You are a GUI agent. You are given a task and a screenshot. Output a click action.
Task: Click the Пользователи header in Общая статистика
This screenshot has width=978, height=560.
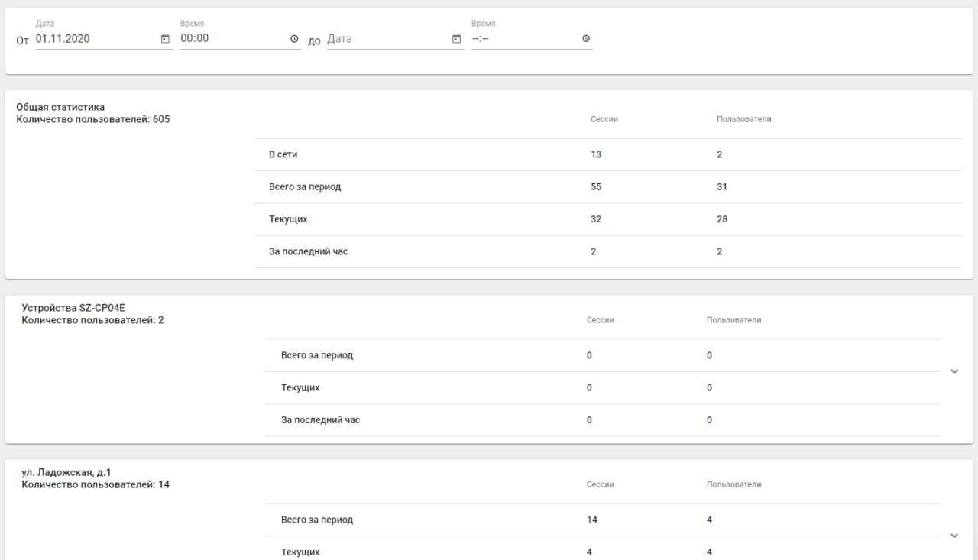(743, 119)
